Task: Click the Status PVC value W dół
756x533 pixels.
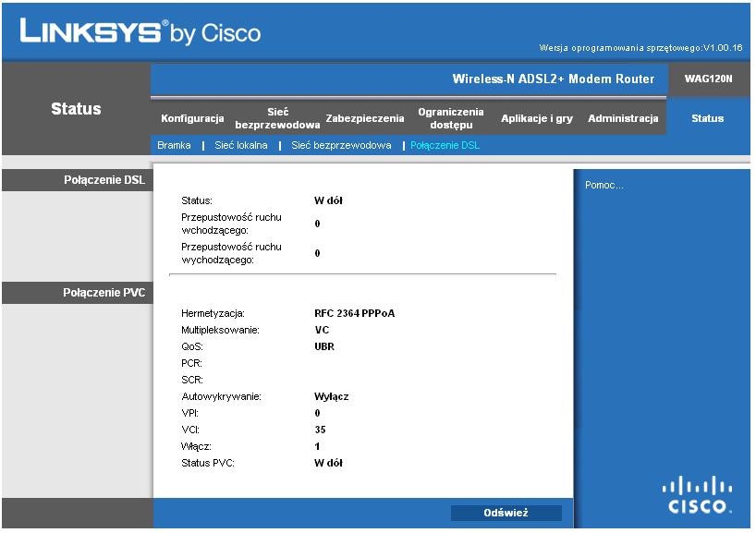Action: 328,463
